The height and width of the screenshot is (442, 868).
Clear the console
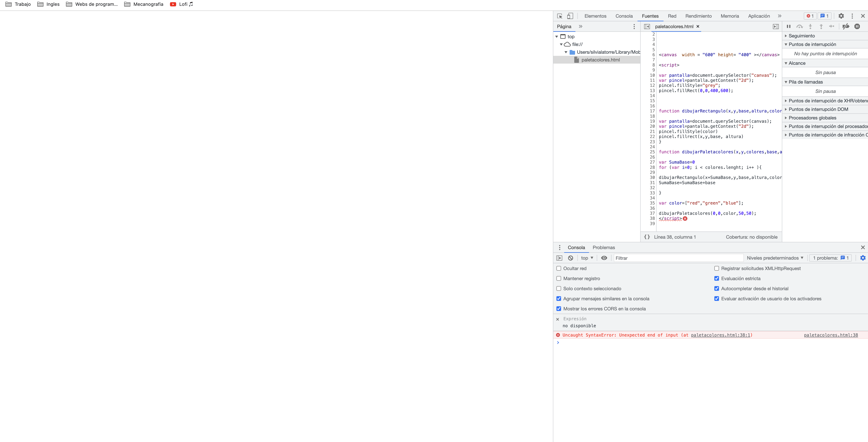570,258
